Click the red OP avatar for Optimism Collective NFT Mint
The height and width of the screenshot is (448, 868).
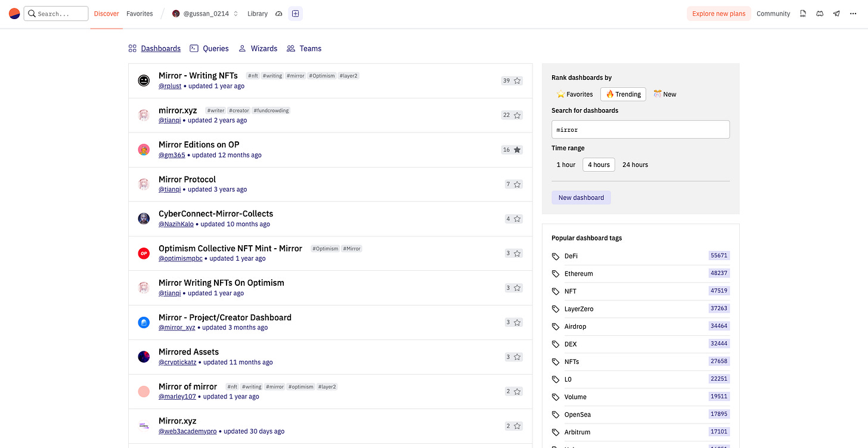point(144,253)
